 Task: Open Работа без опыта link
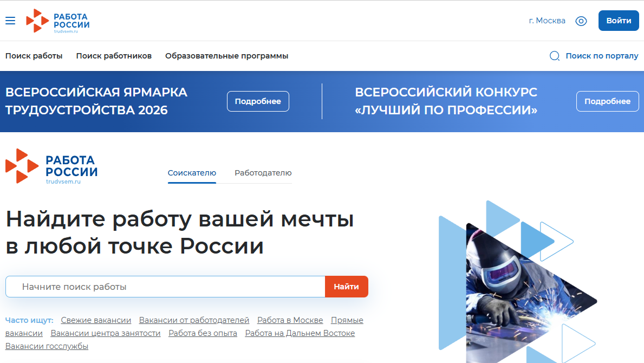pos(203,333)
